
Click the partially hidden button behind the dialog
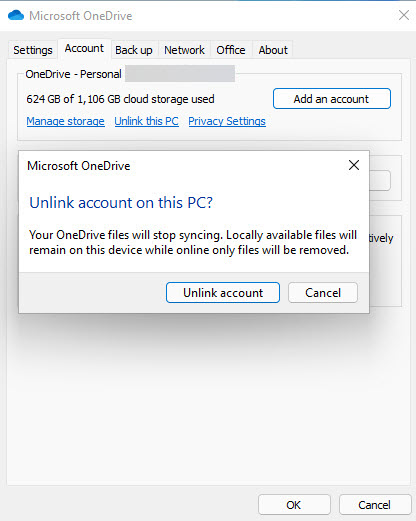point(380,181)
